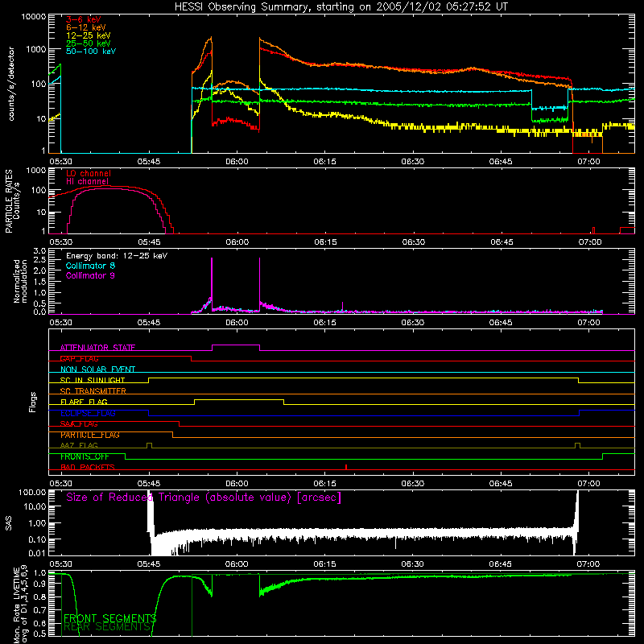This screenshot has width=644, height=644.
Task: Click the Size of Reduced Triangle title
Action: point(204,497)
